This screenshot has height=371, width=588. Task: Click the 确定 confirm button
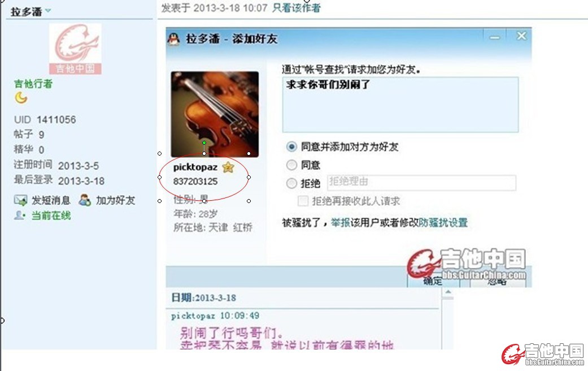coord(432,281)
